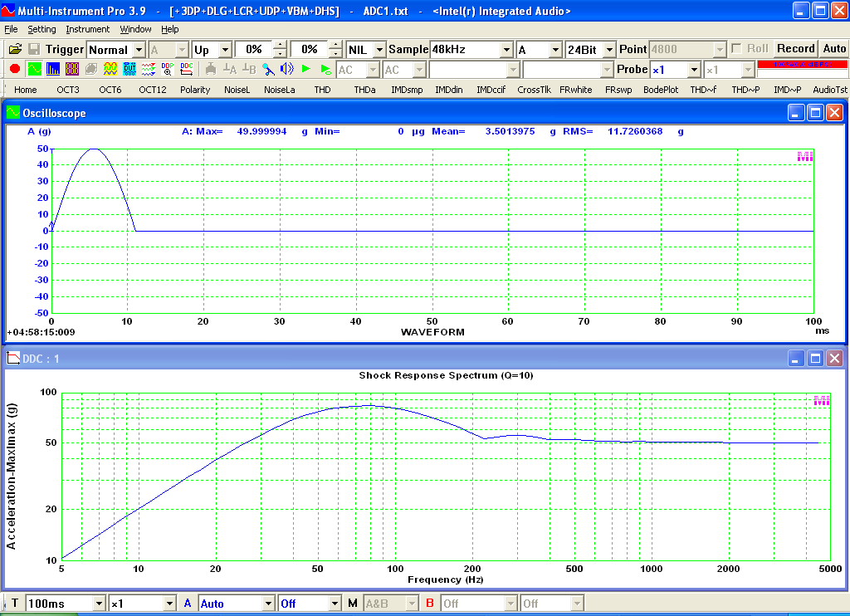Viewport: 850px width, 616px height.
Task: Increase the first trigger percentage with up arrow
Action: [x=280, y=46]
